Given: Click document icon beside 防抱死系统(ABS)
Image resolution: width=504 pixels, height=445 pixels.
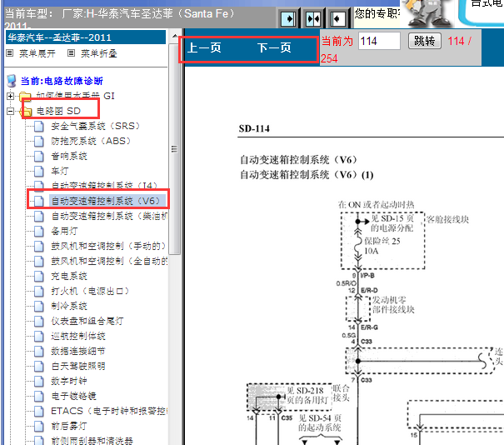Looking at the screenshot, I should (x=39, y=142).
